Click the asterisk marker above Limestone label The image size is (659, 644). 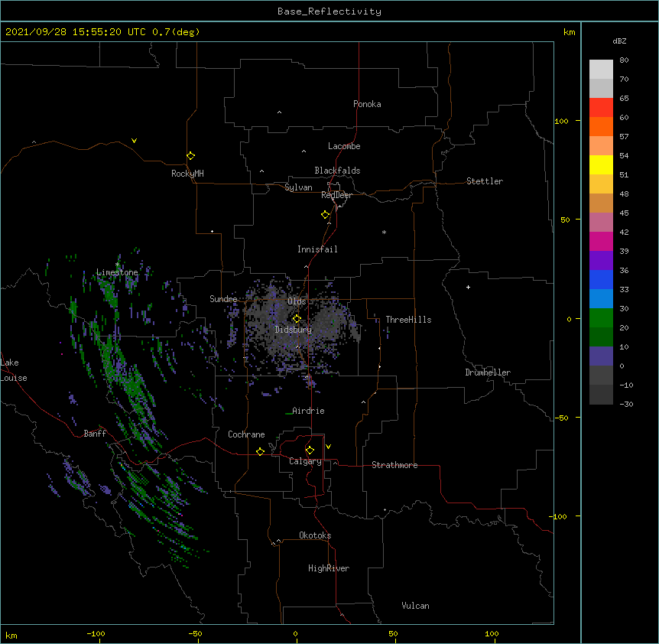(x=117, y=265)
